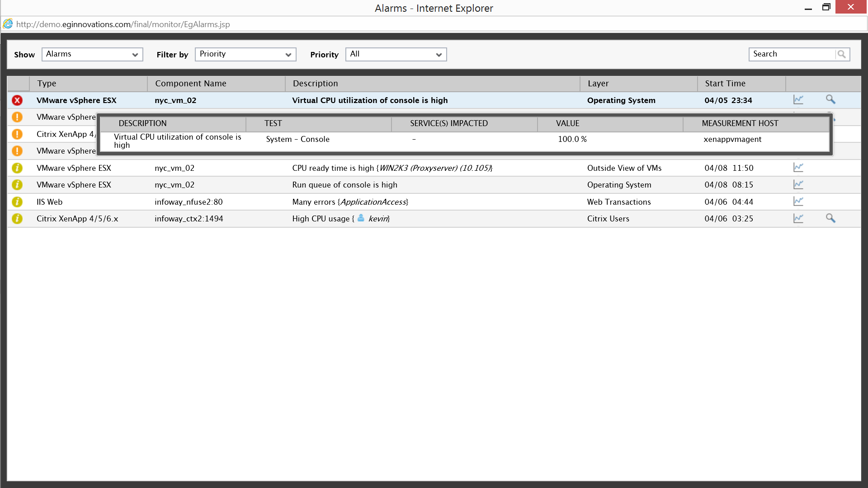Viewport: 868px width, 488px height.
Task: Open graph icon for Run queue of console alarm
Action: tap(798, 184)
